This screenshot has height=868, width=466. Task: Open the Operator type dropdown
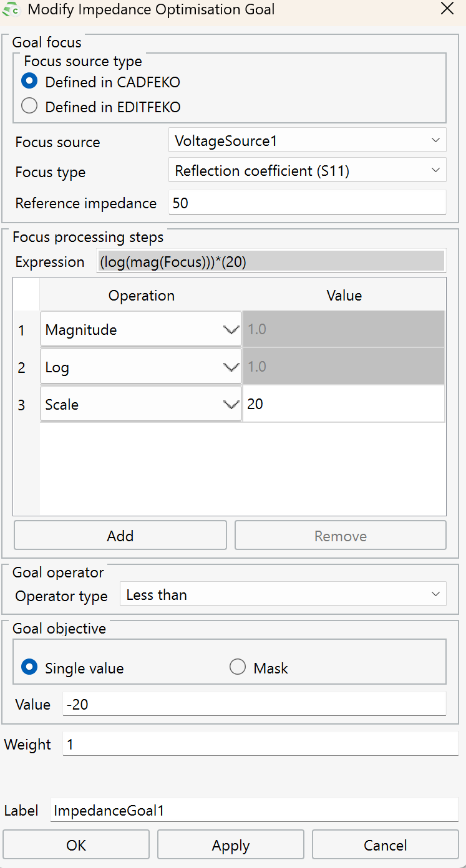[283, 595]
